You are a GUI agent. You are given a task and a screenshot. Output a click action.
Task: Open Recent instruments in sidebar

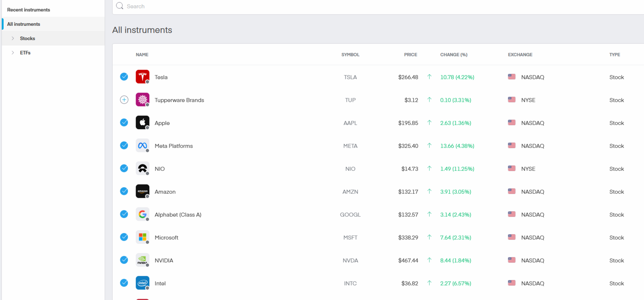tap(29, 10)
